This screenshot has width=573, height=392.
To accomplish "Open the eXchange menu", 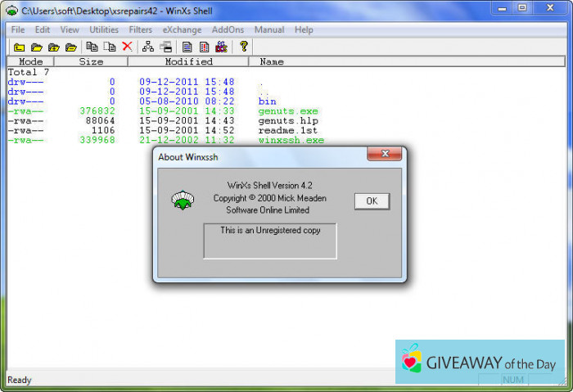I will click(x=182, y=29).
